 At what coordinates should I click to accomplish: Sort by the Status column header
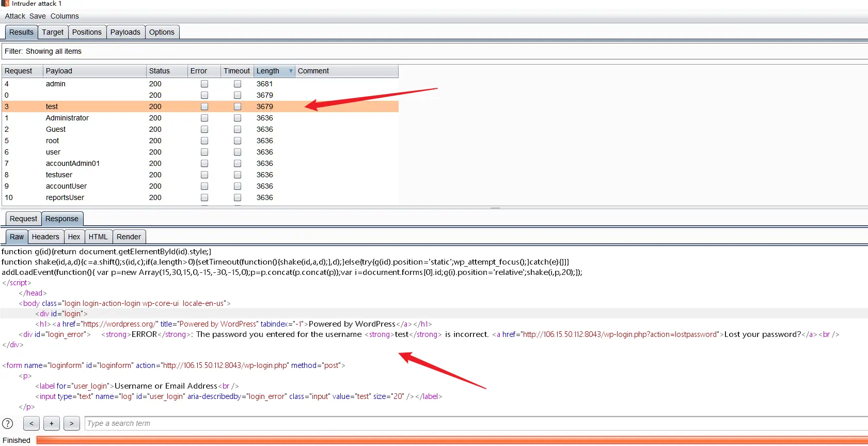pos(167,71)
